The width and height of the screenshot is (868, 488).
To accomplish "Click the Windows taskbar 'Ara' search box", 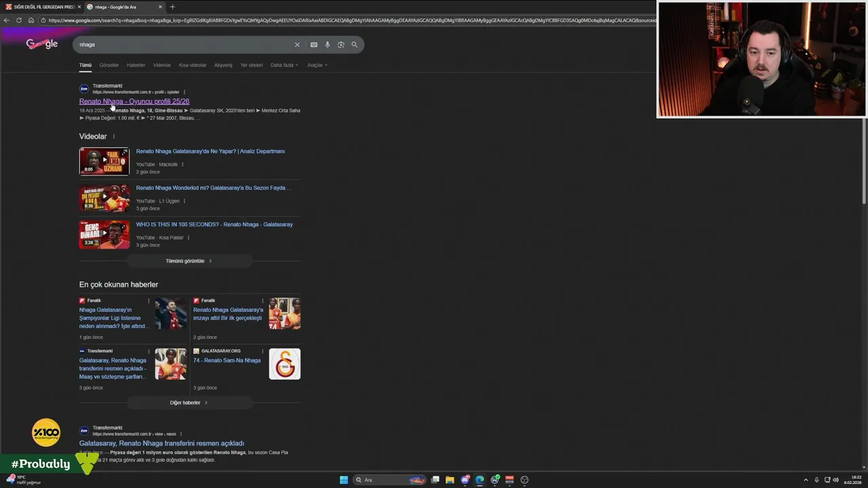I will (390, 480).
